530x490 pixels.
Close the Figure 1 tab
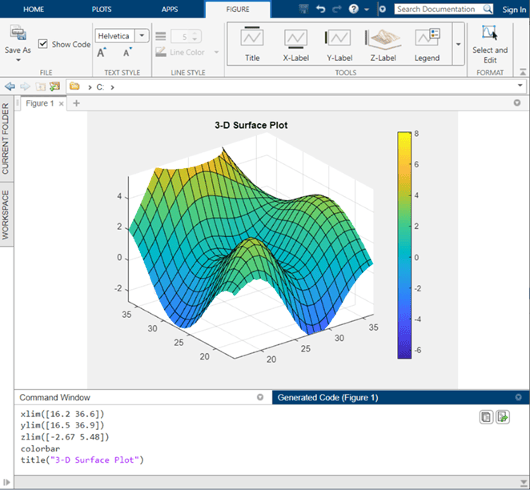click(61, 104)
